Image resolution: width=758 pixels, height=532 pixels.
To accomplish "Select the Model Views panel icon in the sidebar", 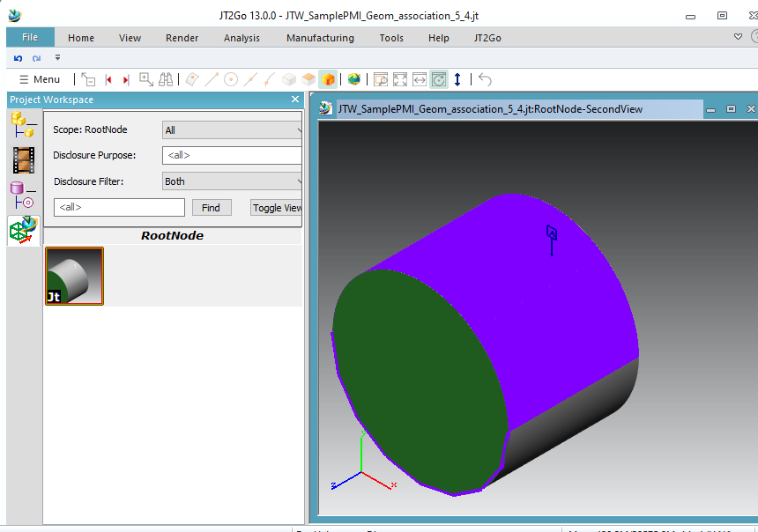I will (x=24, y=231).
